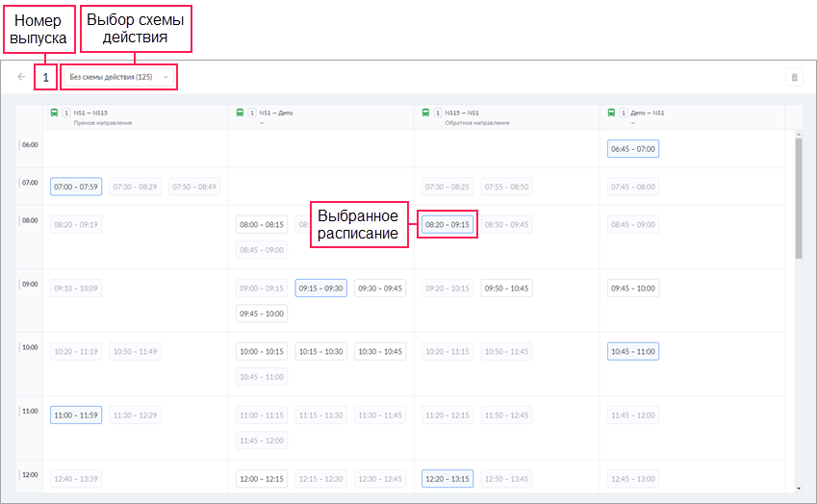Viewport: 817px width, 504px height.
Task: Click the 11:30 - 11:45 slot
Action: click(x=380, y=415)
